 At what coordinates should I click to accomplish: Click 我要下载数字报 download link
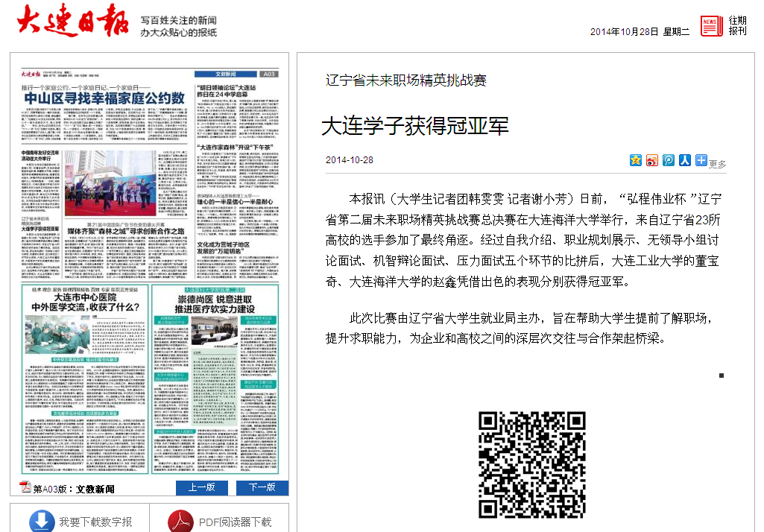coord(95,522)
